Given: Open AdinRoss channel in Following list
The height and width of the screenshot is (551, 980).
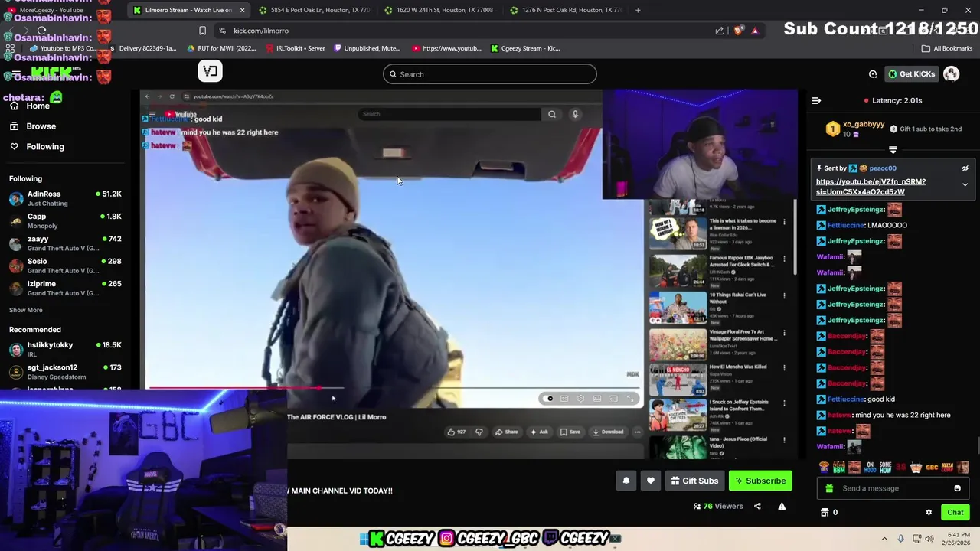Looking at the screenshot, I should 65,198.
